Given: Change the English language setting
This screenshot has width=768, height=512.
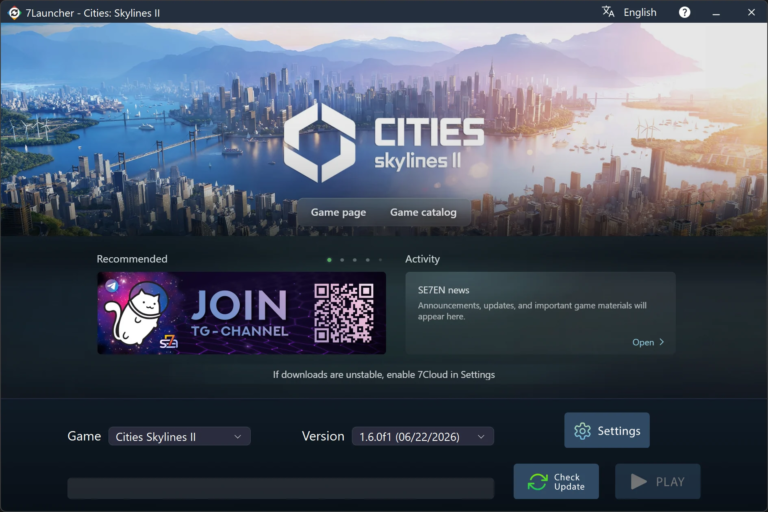Looking at the screenshot, I should tap(640, 12).
